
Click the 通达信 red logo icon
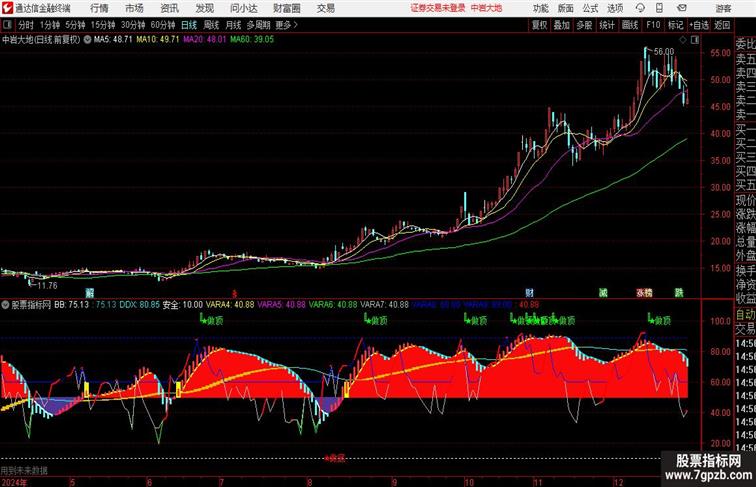click(7, 8)
